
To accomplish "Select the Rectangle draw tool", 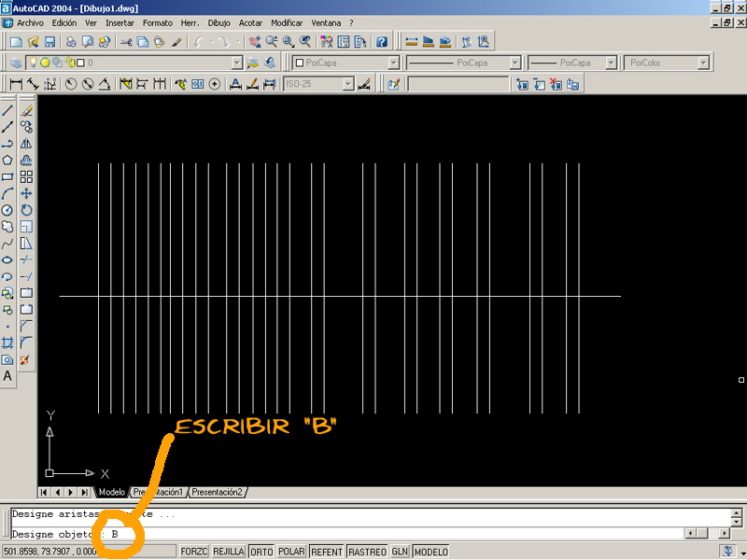I will [x=7, y=177].
